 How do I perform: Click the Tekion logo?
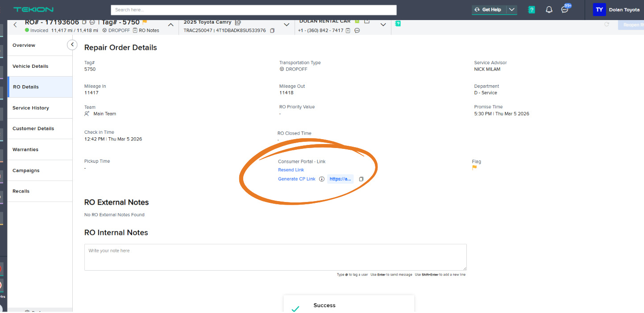(x=33, y=9)
